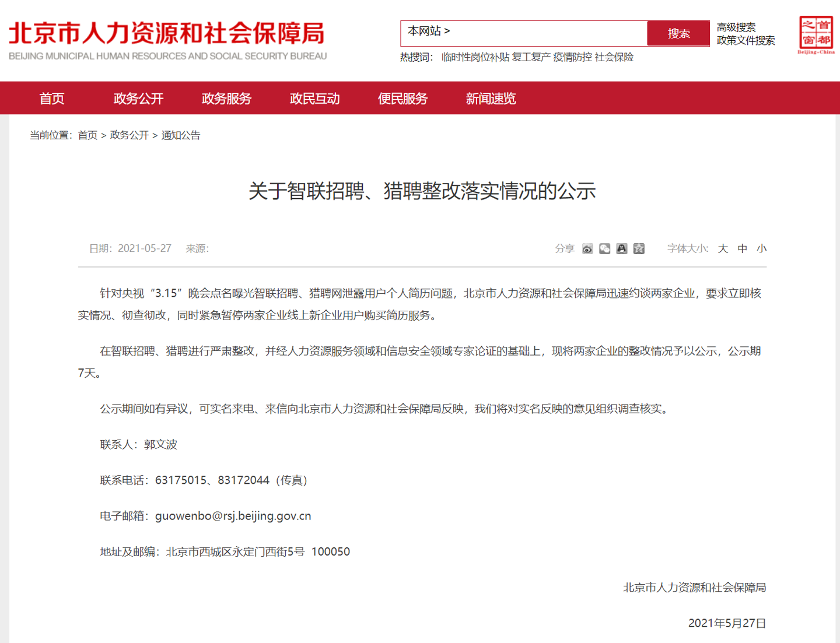The height and width of the screenshot is (643, 840).
Task: Toggle the 分享 share option
Action: [x=564, y=248]
